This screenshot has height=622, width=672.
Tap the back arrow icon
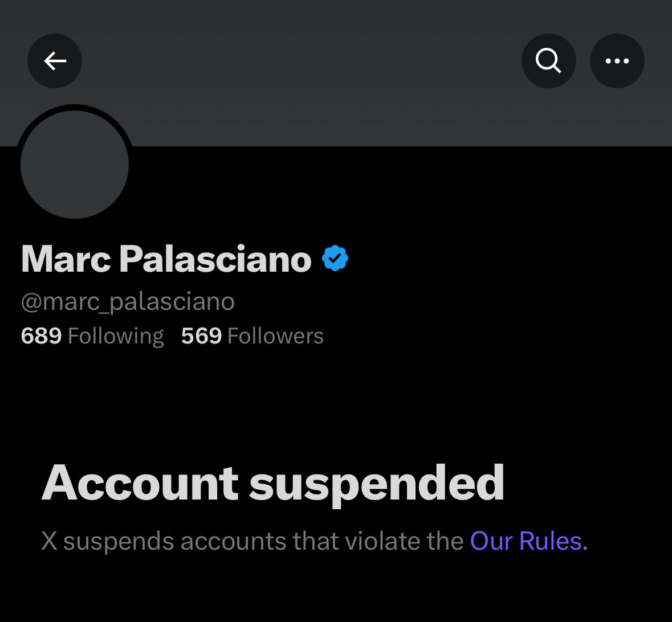(x=55, y=61)
